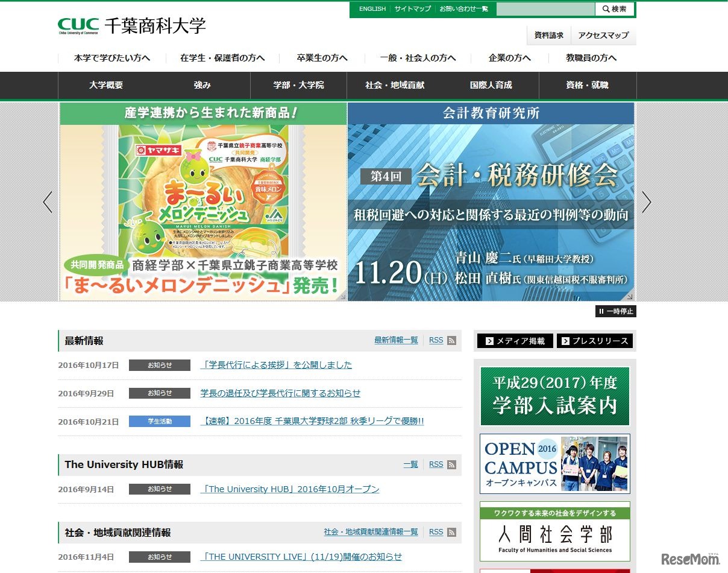Open the お問い合わせ一覧 link
The image size is (728, 573).
point(463,9)
